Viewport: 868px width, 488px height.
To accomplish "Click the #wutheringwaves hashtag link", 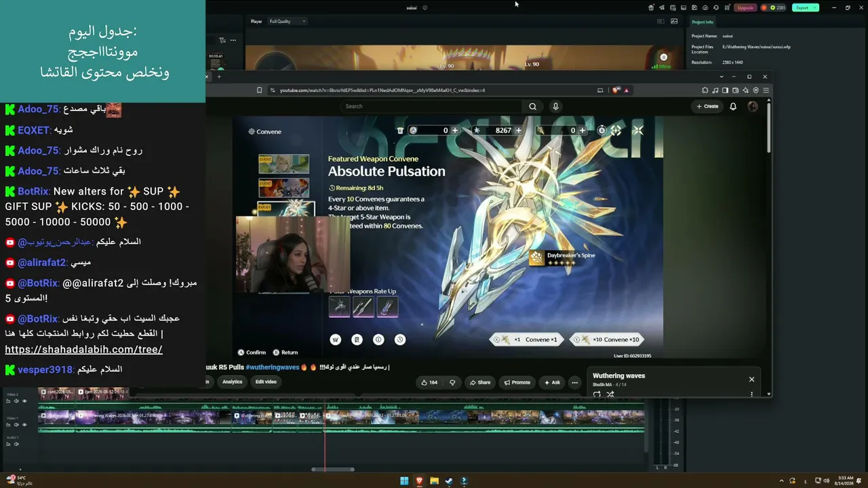I will pyautogui.click(x=273, y=367).
